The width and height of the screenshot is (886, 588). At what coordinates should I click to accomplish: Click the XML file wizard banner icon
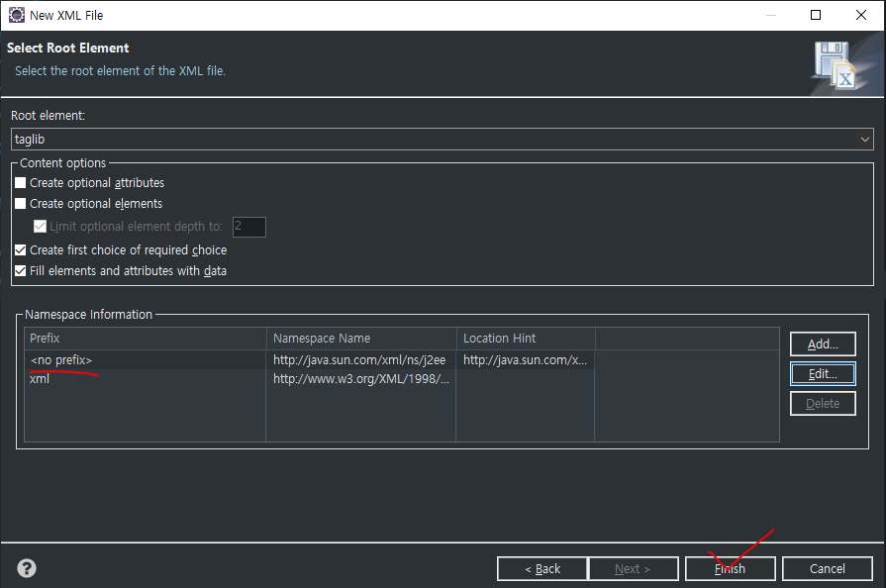(x=836, y=65)
